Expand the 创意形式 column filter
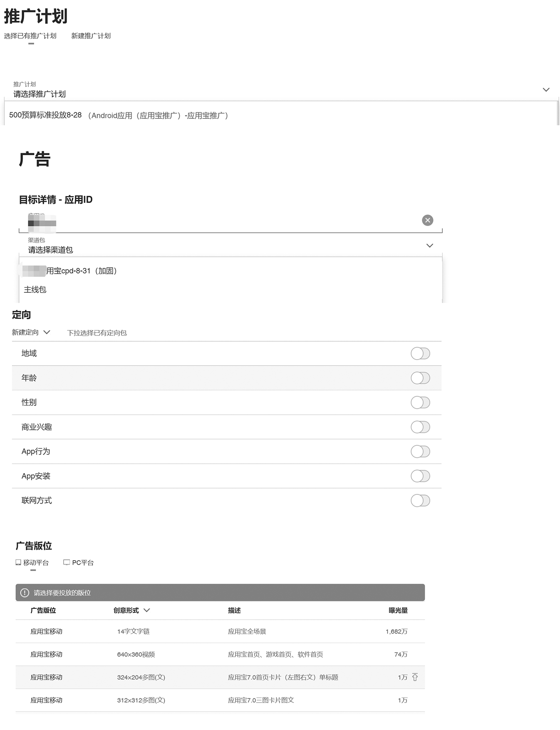560x730 pixels. click(146, 610)
